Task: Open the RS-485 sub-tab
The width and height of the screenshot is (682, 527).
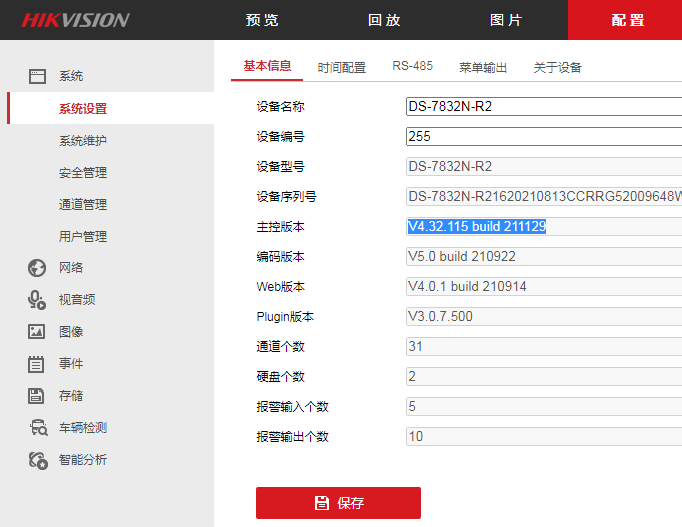Action: tap(412, 66)
